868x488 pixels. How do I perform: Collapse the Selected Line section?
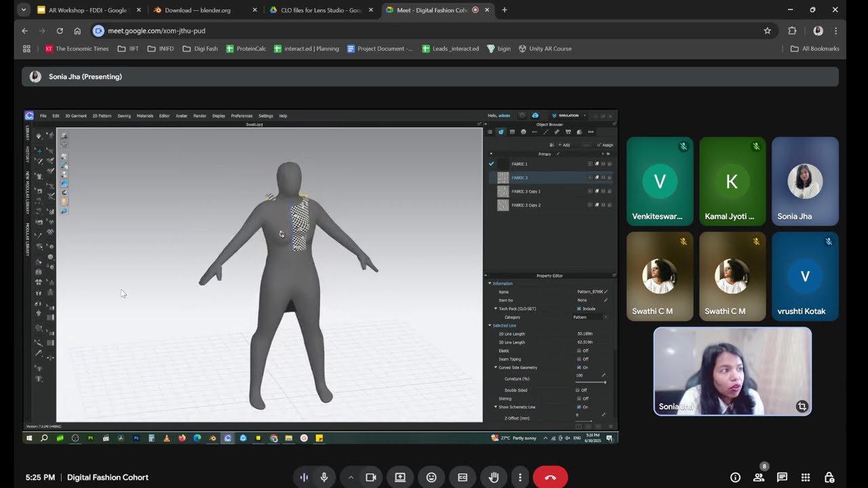(x=490, y=325)
